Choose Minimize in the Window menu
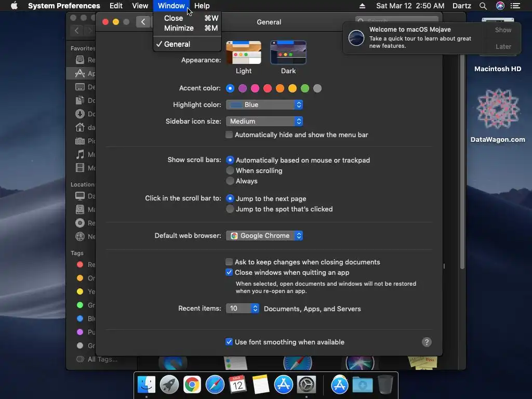The height and width of the screenshot is (399, 532). (x=187, y=28)
